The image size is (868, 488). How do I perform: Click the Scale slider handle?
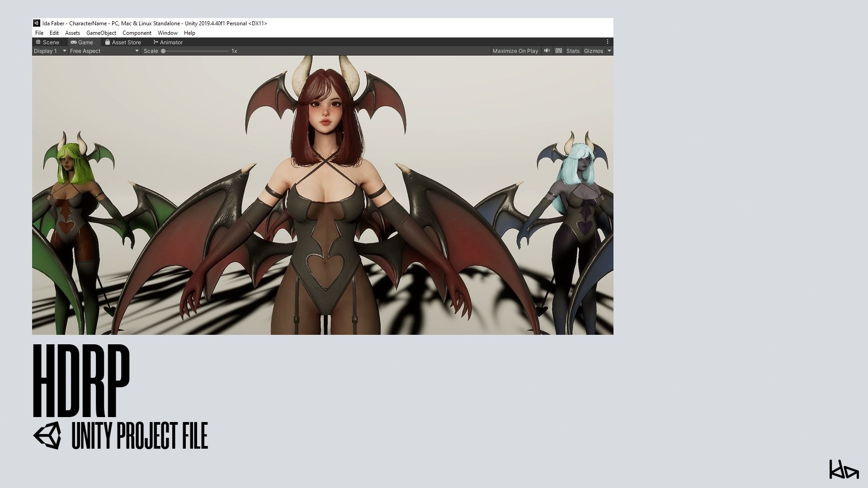click(163, 51)
